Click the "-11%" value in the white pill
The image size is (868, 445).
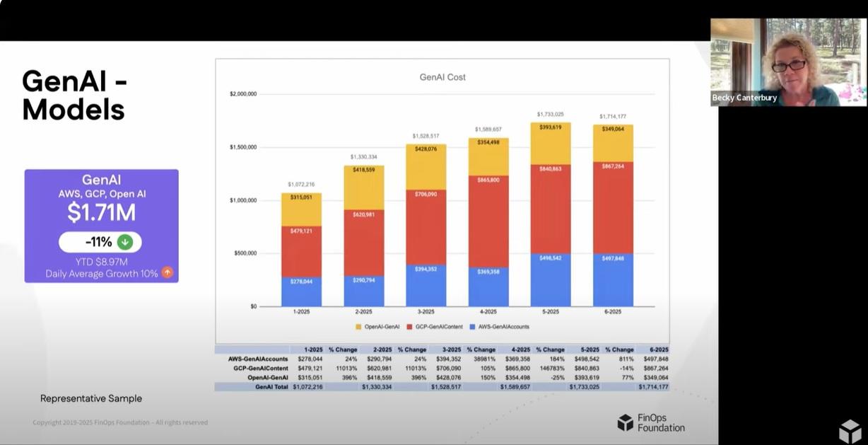pos(99,242)
